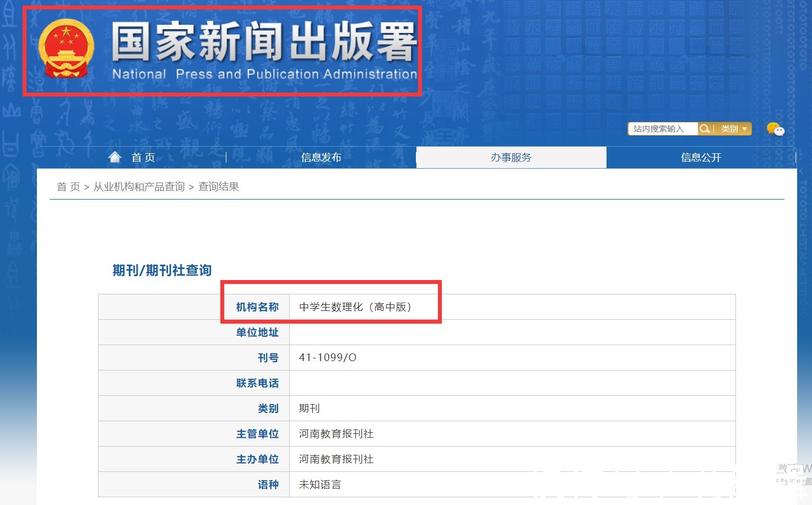Click the journal name 中学生数理化（高中版）
Viewport: 812px width, 505px height.
coord(355,307)
